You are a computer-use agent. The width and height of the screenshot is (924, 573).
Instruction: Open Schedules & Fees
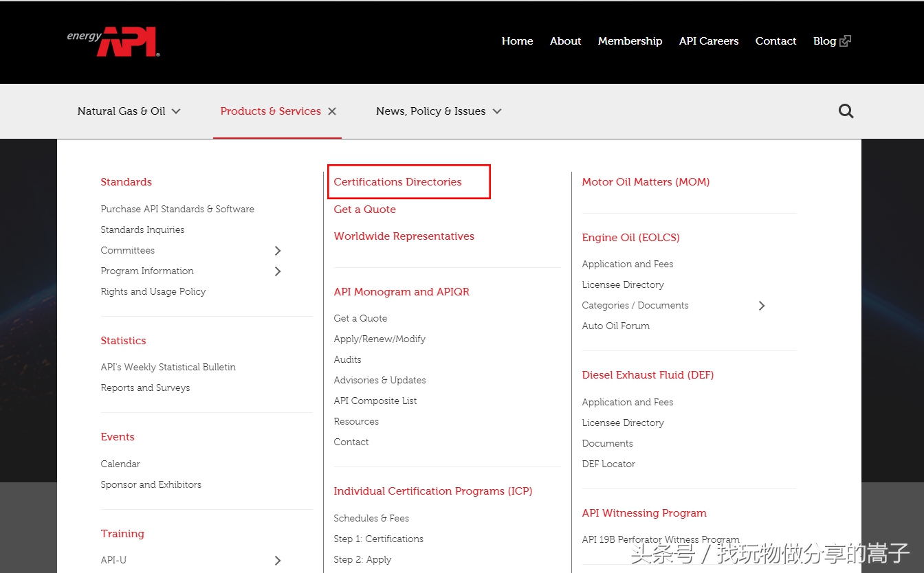[371, 518]
